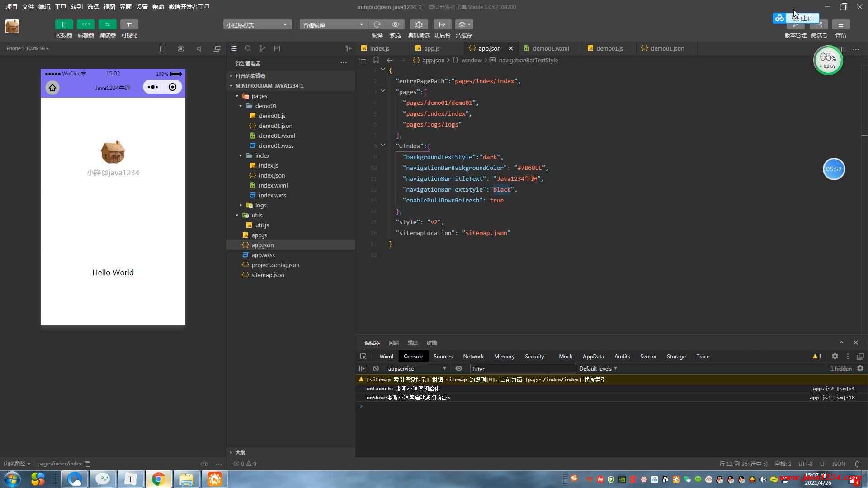
Task: Open the 项目 menu
Action: click(x=11, y=7)
